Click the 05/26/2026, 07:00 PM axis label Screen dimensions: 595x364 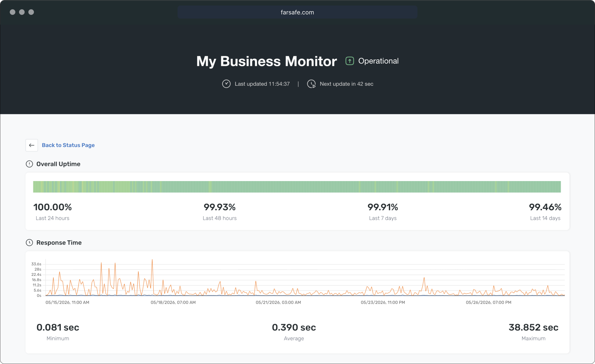[488, 302]
